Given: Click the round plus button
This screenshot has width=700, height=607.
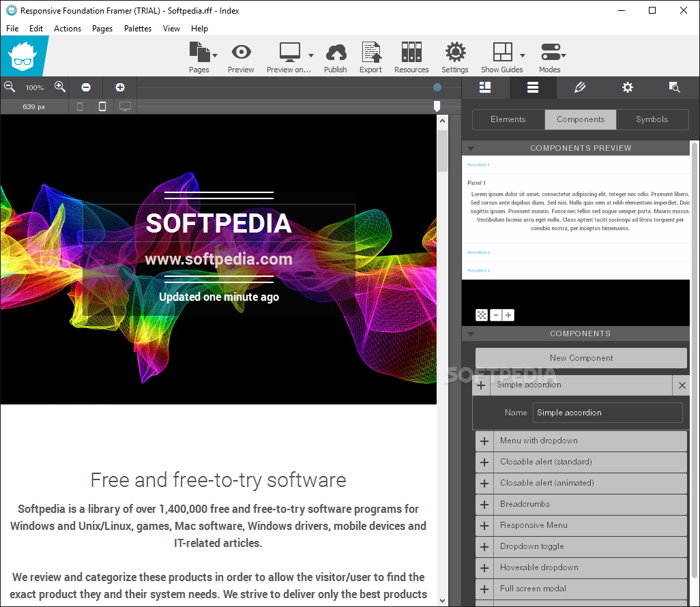Looking at the screenshot, I should (x=120, y=87).
